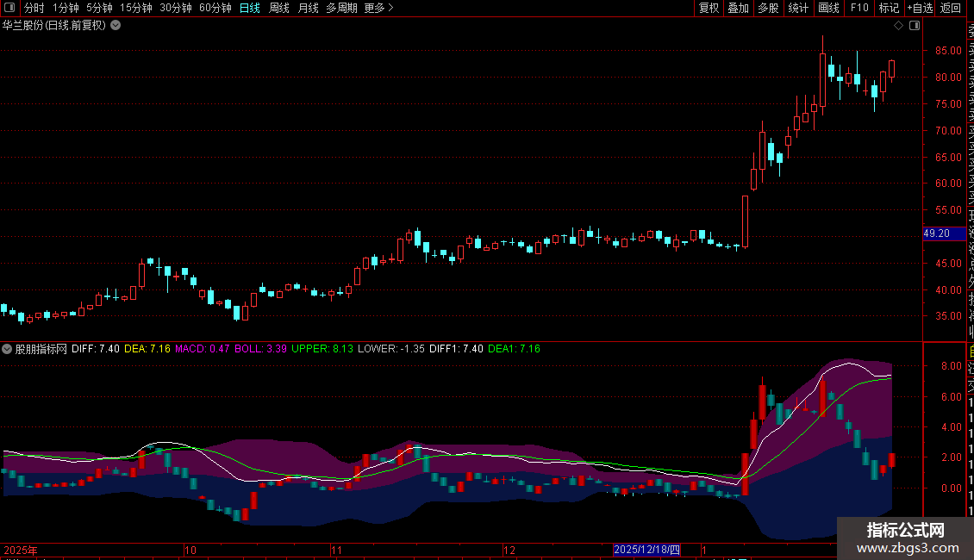Add stock via +自选 button
974x560 pixels.
[920, 8]
